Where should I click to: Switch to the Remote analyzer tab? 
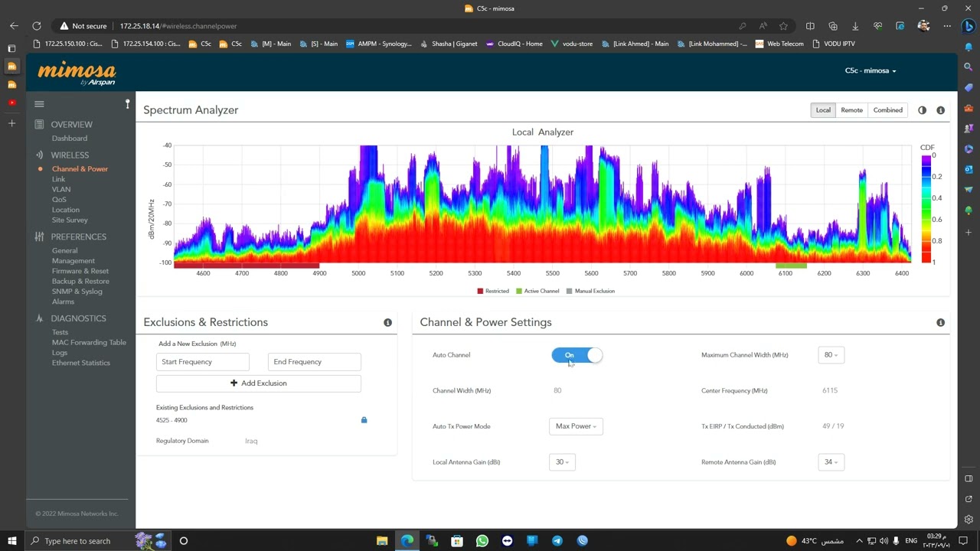(851, 110)
